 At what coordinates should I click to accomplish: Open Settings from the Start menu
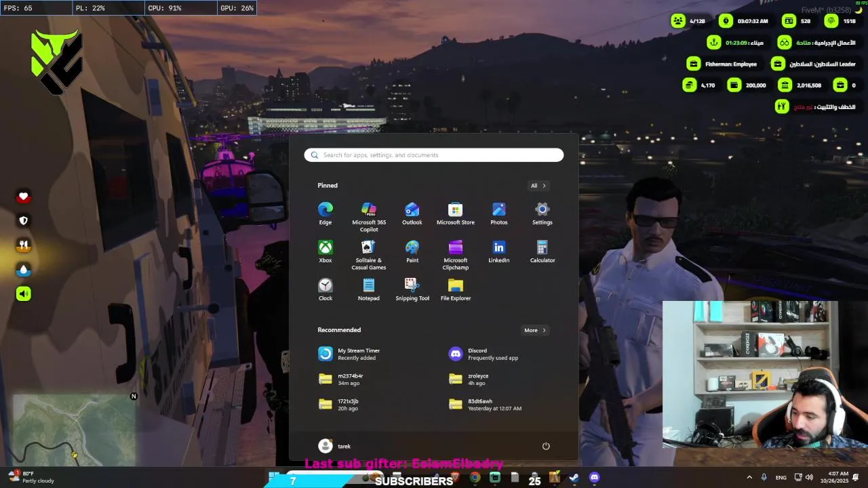pos(542,213)
